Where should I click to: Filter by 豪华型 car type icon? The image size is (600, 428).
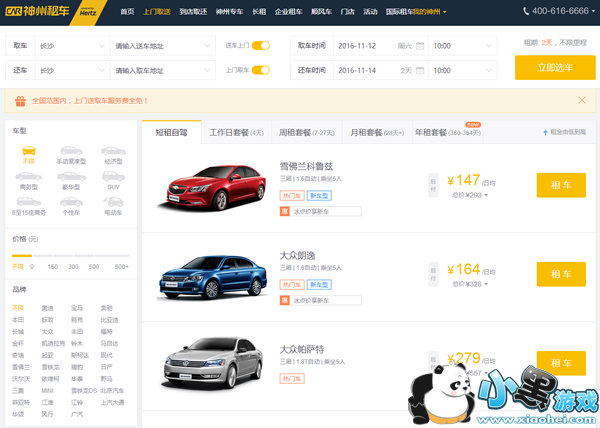71,176
